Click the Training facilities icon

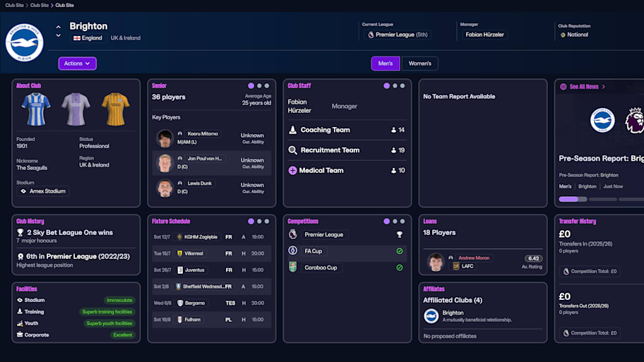coord(20,311)
